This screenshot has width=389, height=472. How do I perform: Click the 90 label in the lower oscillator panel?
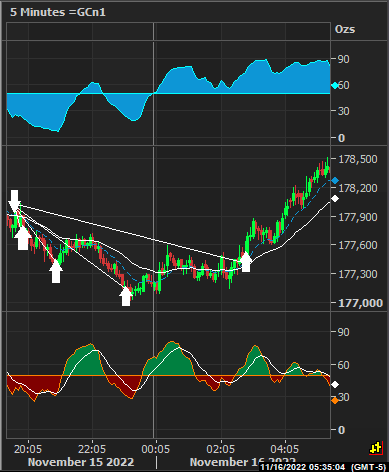click(344, 332)
